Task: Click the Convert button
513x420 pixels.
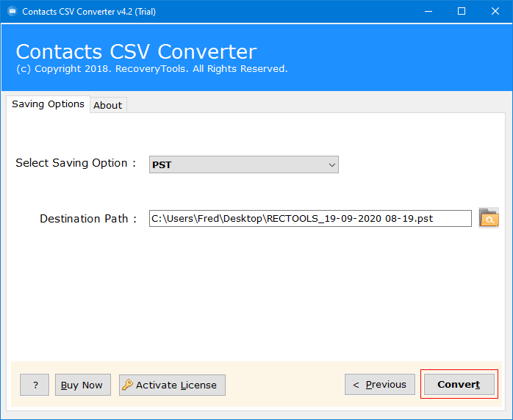Action: (459, 384)
